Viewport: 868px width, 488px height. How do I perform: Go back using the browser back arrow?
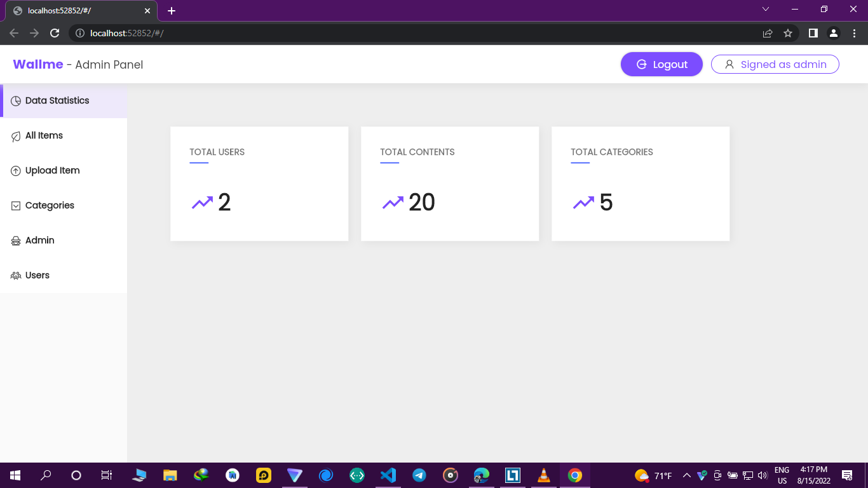point(14,33)
